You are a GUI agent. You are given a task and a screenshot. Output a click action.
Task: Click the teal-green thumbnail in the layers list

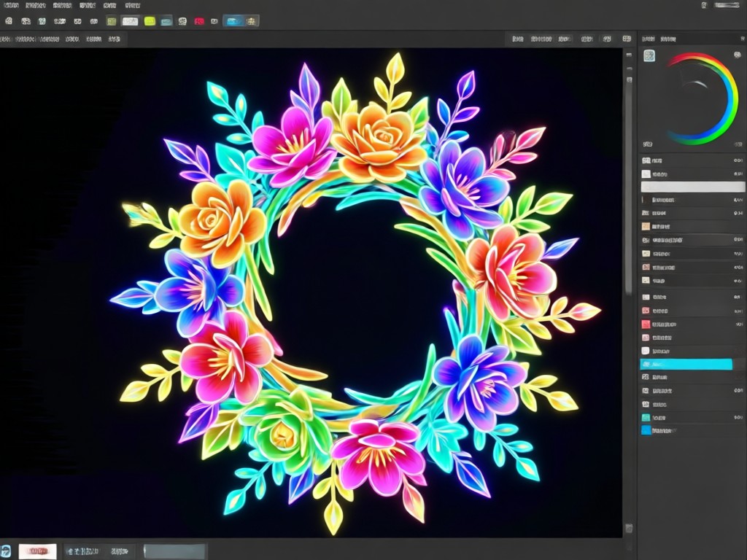pos(646,418)
